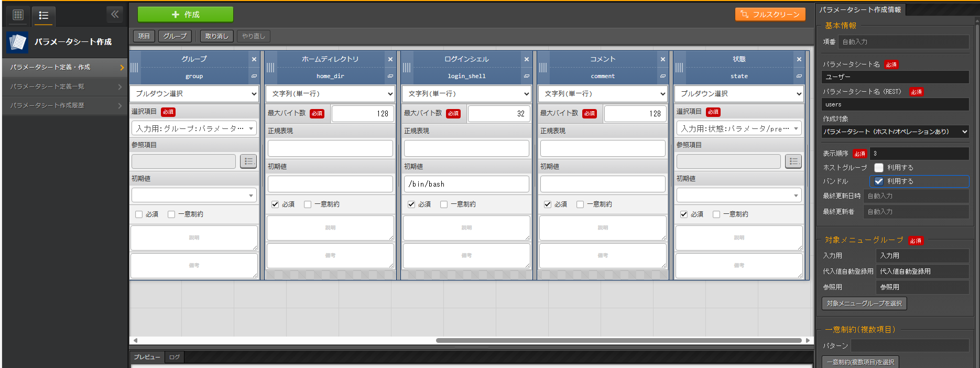
Task: Toggle 一意制約 checkbox in ログインシェル column
Action: (444, 204)
